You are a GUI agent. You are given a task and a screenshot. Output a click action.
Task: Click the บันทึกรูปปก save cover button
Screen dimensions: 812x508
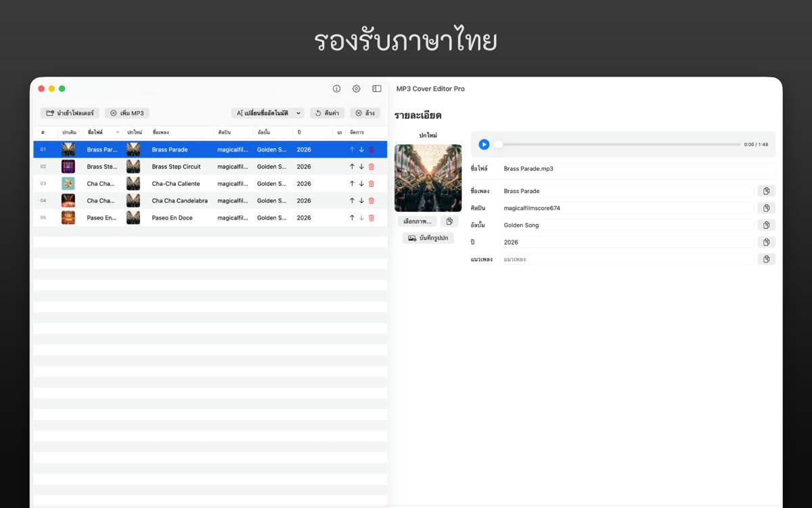click(x=428, y=238)
